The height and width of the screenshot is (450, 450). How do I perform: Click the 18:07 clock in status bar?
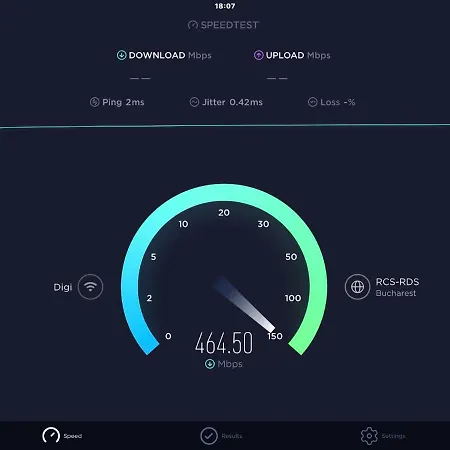pos(225,6)
